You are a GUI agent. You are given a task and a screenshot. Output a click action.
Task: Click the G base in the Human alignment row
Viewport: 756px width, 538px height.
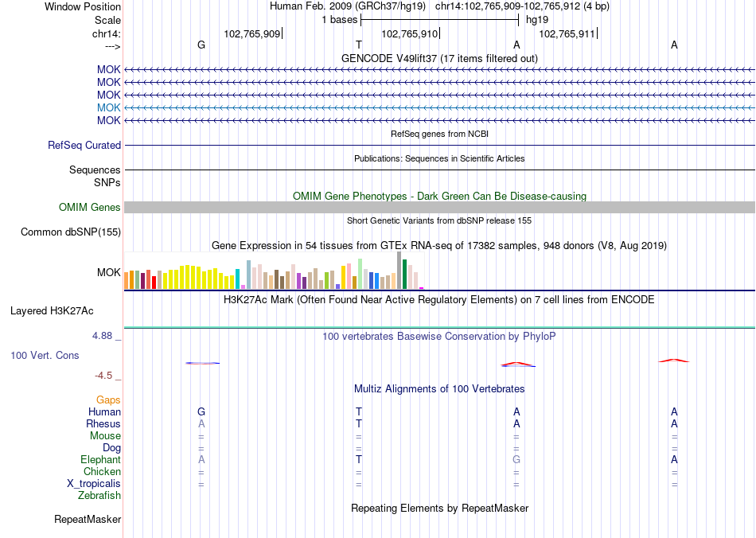201,411
